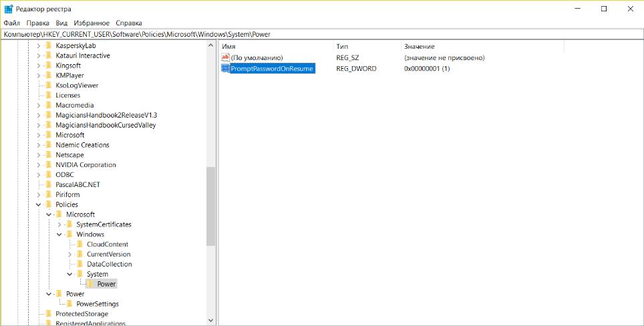
Task: Open the Файл menu
Action: [12, 23]
